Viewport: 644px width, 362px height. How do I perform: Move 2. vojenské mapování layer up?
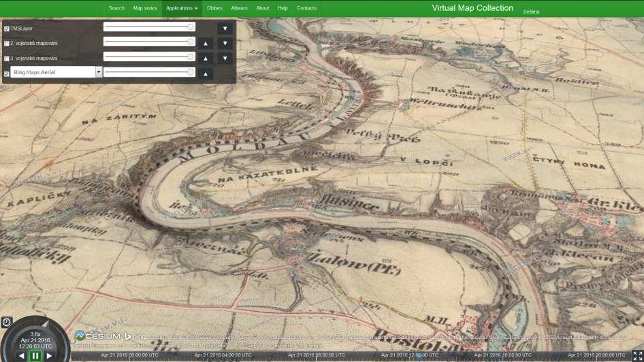point(206,44)
